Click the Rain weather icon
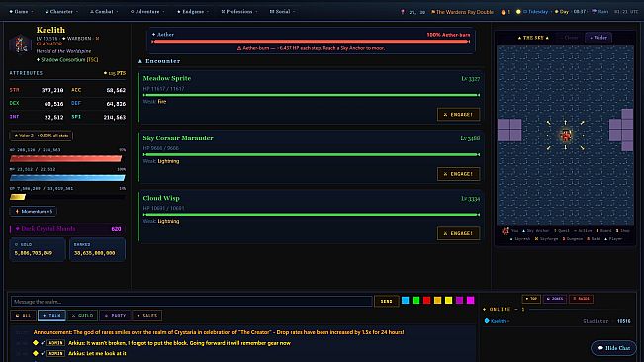Image resolution: width=644 pixels, height=362 pixels. click(594, 12)
